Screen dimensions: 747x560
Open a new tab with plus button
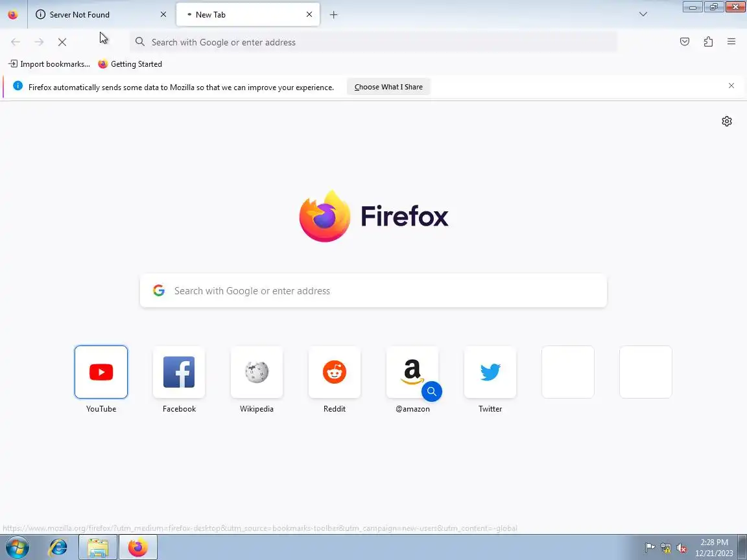(333, 15)
